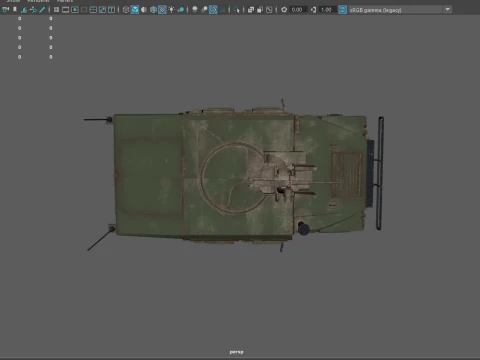Enable X-ray joints icon

coord(269,10)
